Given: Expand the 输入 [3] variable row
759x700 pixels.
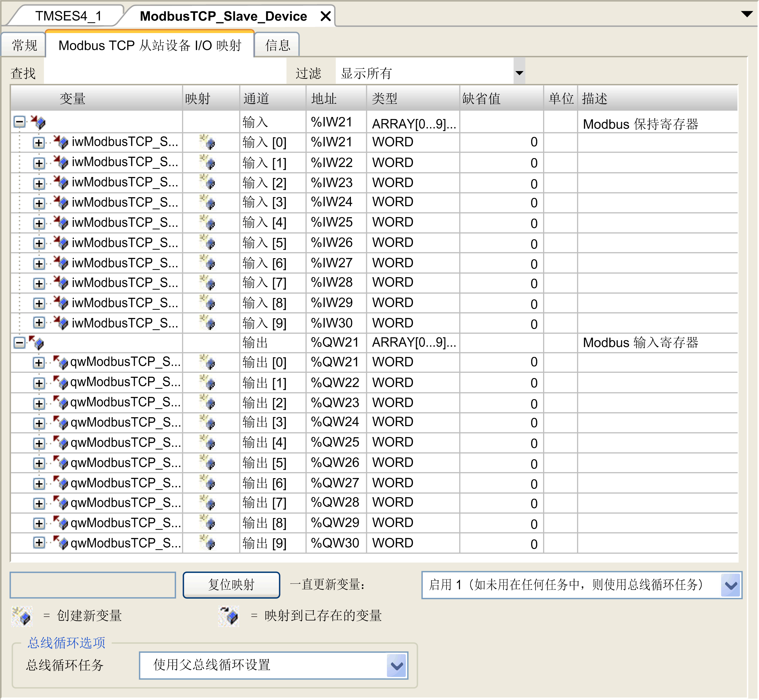Looking at the screenshot, I should point(38,203).
